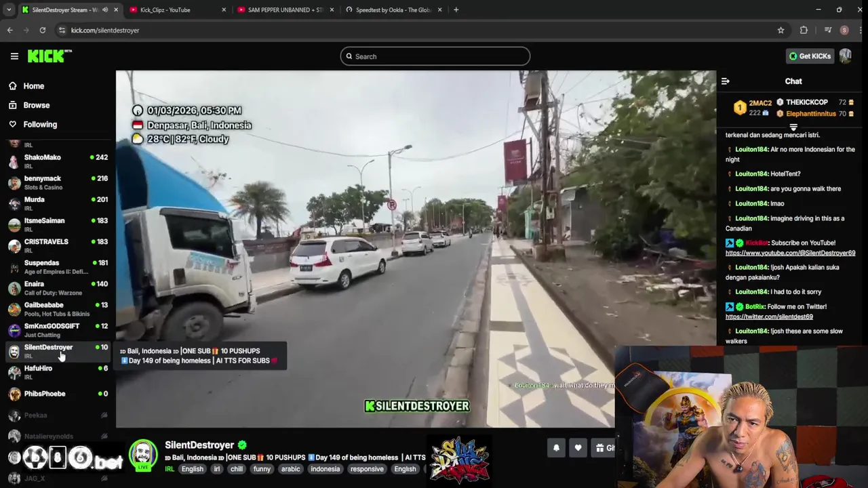Click the green verified badge next to SilentDestroyer
The width and height of the screenshot is (868, 488).
(x=241, y=445)
